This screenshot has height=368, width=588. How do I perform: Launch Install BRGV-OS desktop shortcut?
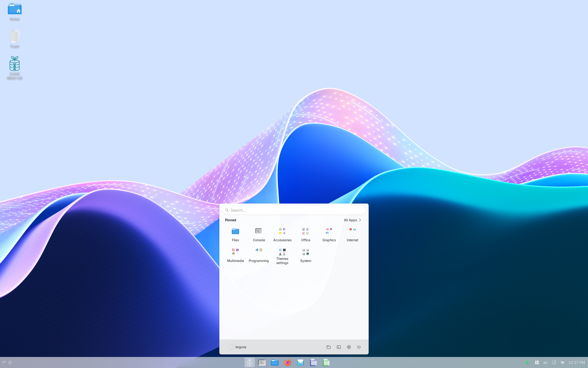[14, 68]
